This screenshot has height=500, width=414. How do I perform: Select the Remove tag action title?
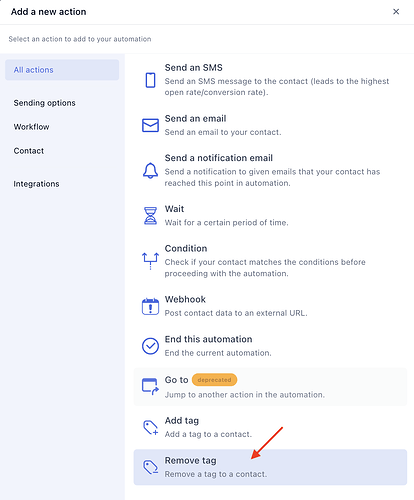191,461
